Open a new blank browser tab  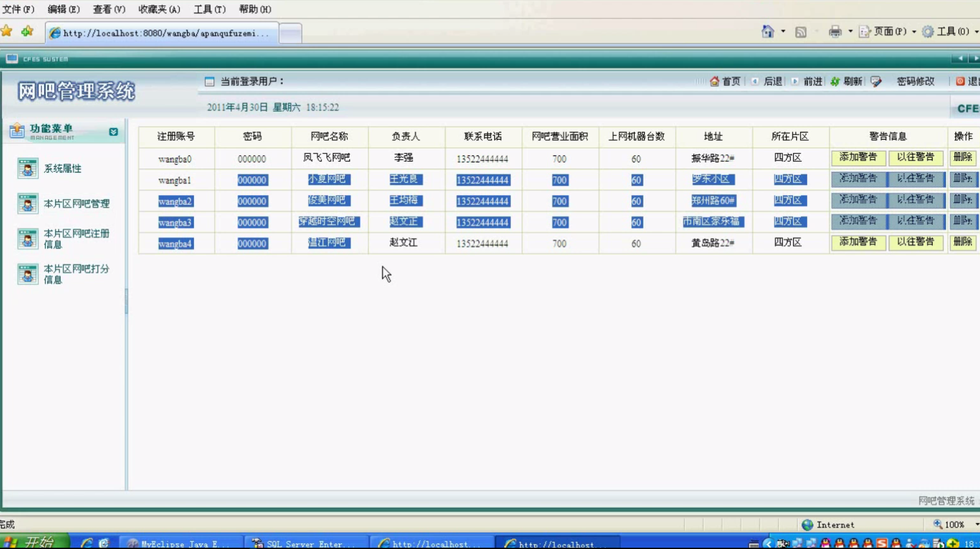[x=290, y=33]
